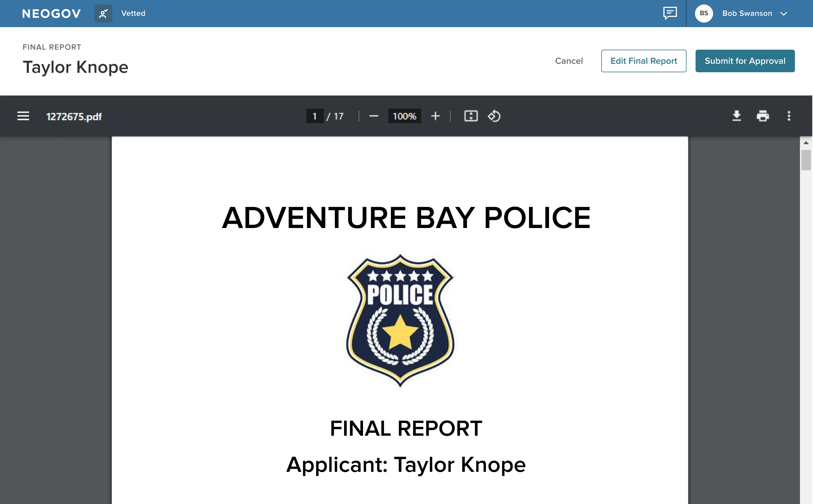Image resolution: width=813 pixels, height=504 pixels.
Task: Zoom in the PDF with plus
Action: point(435,116)
